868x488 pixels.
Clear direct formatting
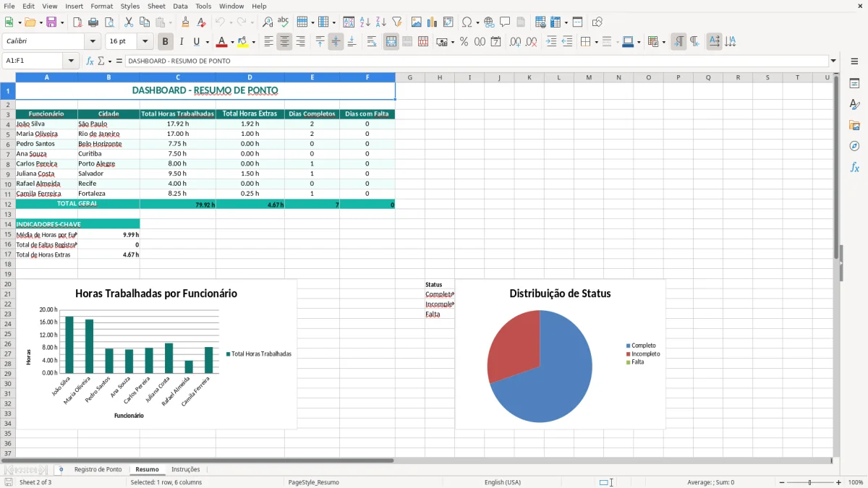click(202, 22)
